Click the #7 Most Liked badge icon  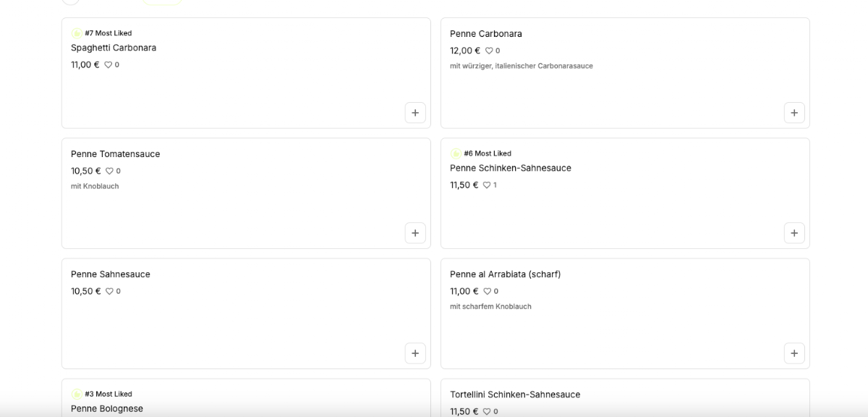pos(77,33)
